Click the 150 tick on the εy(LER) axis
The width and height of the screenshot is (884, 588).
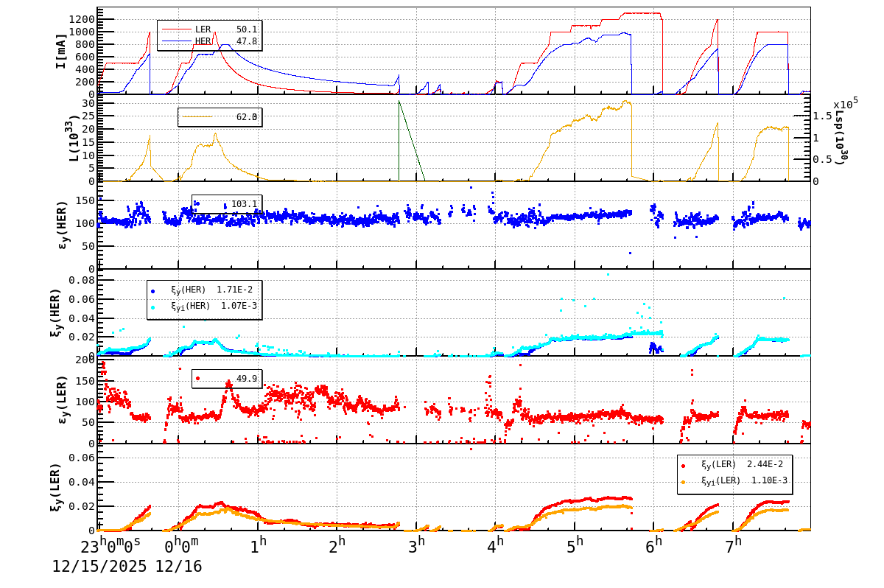coord(84,381)
